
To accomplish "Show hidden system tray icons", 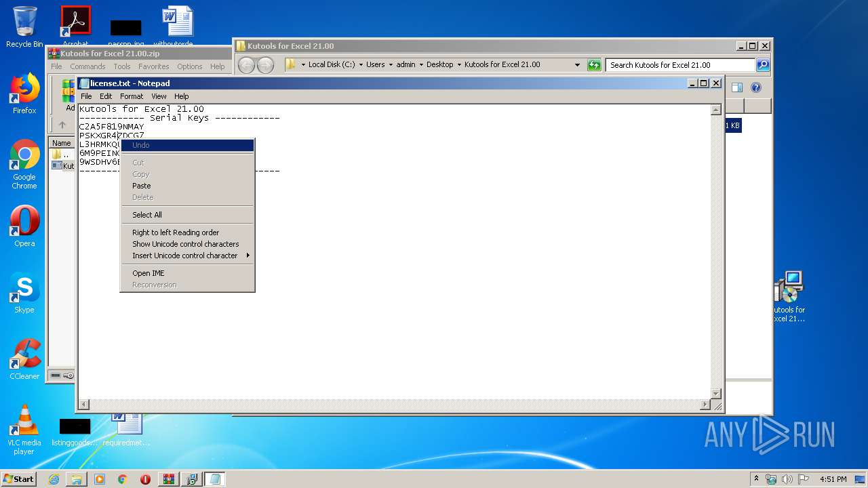I will (x=756, y=479).
